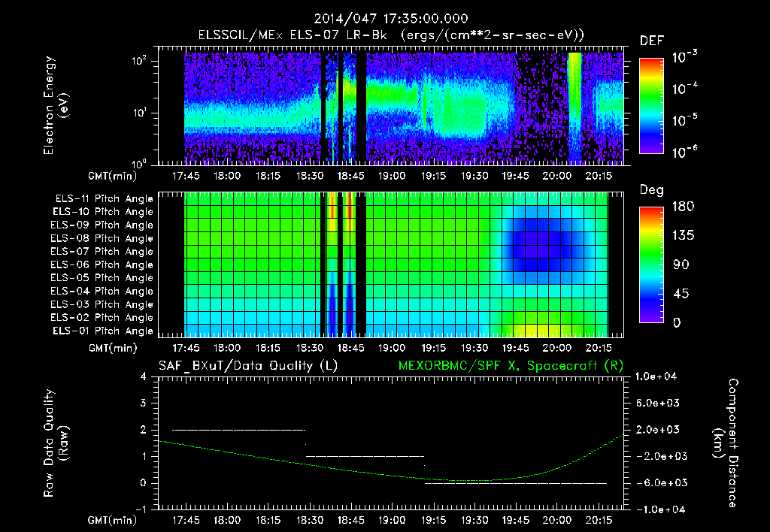
Task: Click the 4 tick on data quality axis
Action: (x=144, y=377)
